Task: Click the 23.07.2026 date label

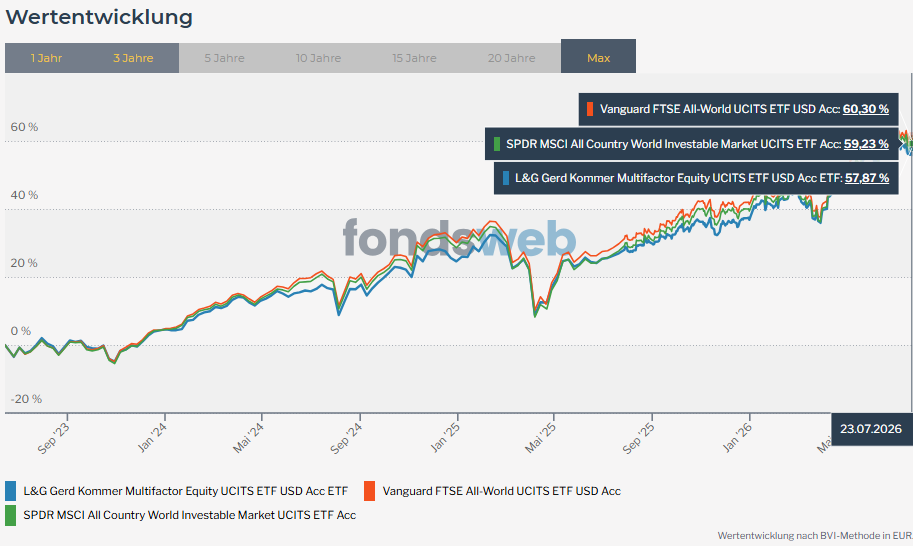Action: click(x=870, y=429)
